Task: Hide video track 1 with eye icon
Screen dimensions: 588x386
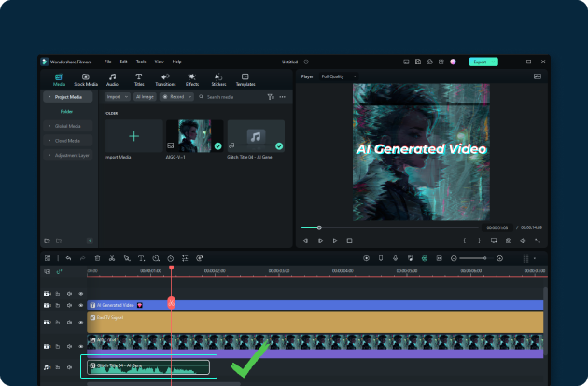Action: pyautogui.click(x=80, y=346)
